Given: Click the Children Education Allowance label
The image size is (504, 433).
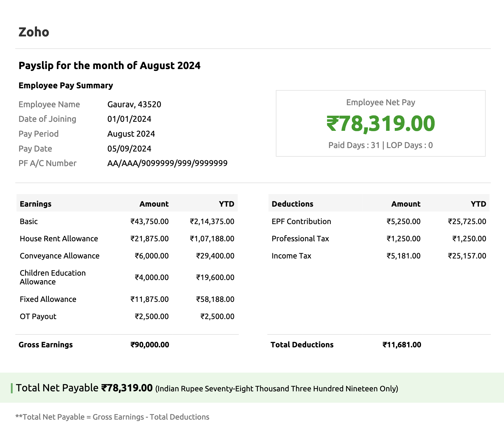Looking at the screenshot, I should point(53,277).
